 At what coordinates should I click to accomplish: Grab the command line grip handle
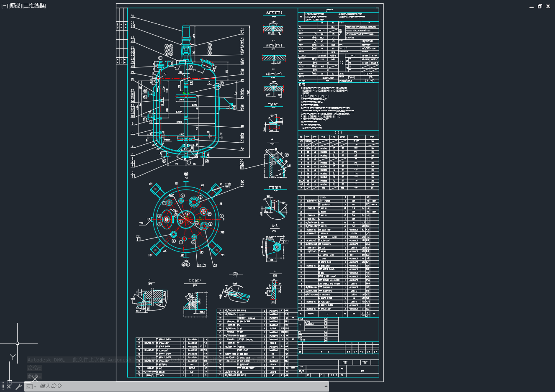click(x=3, y=387)
